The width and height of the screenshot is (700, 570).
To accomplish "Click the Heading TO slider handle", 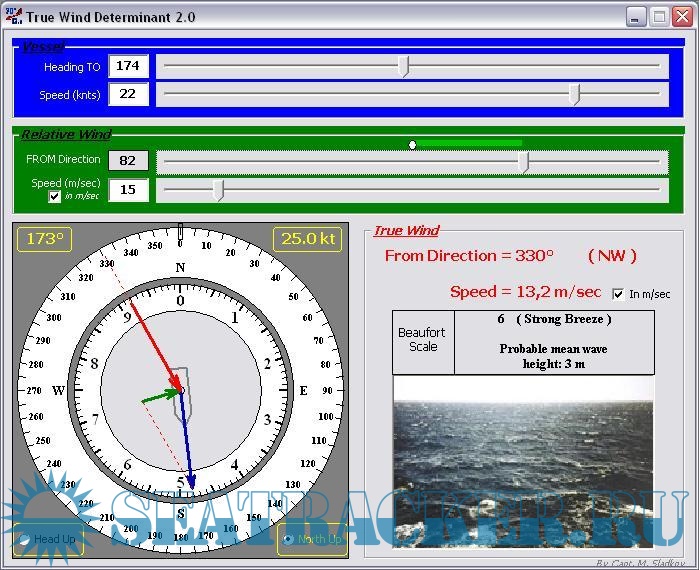I will point(403,66).
